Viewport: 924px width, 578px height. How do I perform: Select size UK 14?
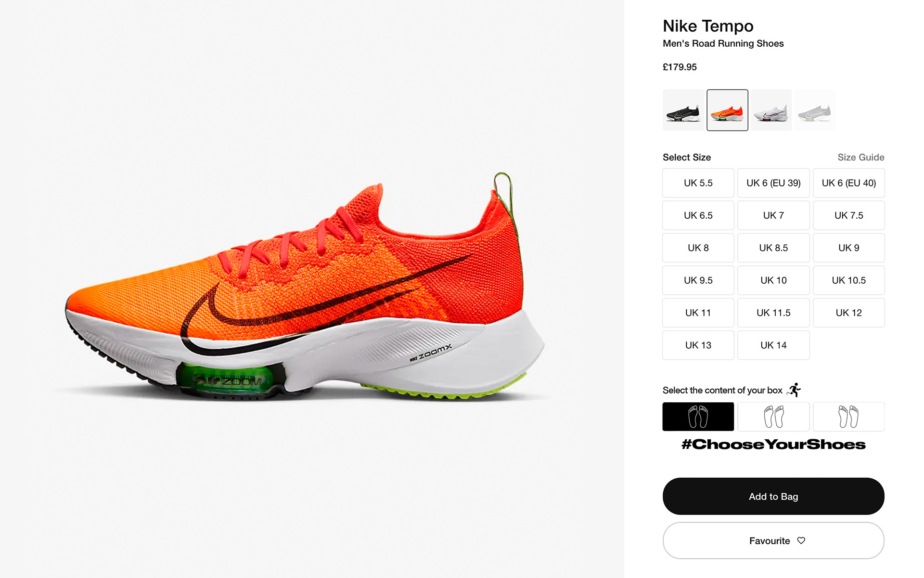point(774,345)
